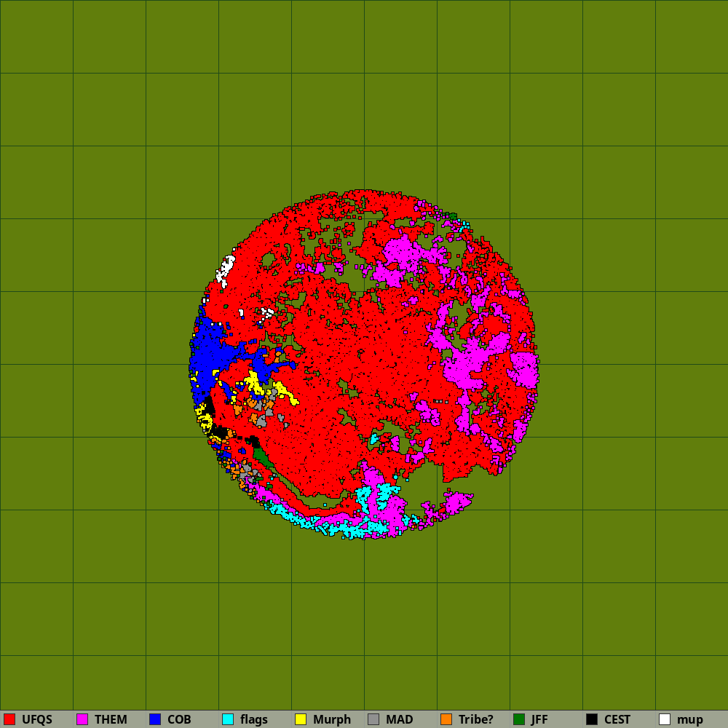
Task: Click the gray MAD legend swatch
Action: (373, 719)
